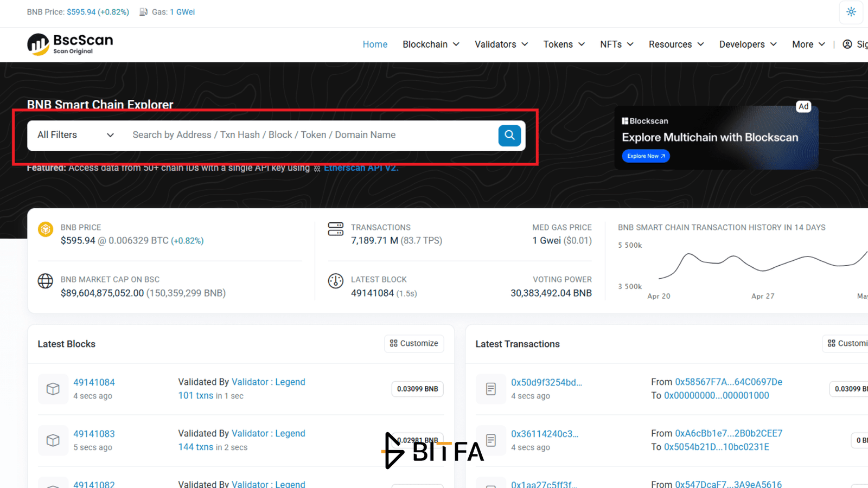The image size is (868, 488).
Task: Open transaction 0x36114240c3... link
Action: pyautogui.click(x=545, y=434)
